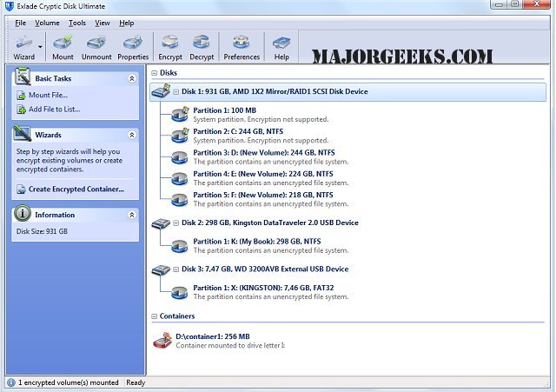Click the 'Ready' status bar text
556x392 pixels.
click(x=136, y=382)
